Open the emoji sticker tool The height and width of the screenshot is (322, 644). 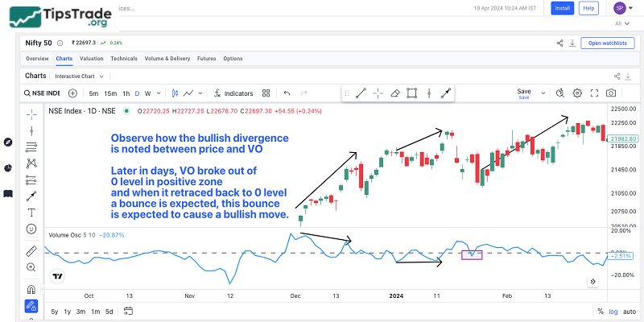[31, 229]
